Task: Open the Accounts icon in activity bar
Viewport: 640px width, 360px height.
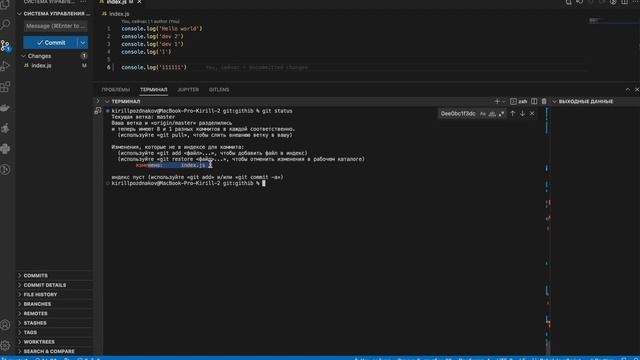Action: click(5, 325)
